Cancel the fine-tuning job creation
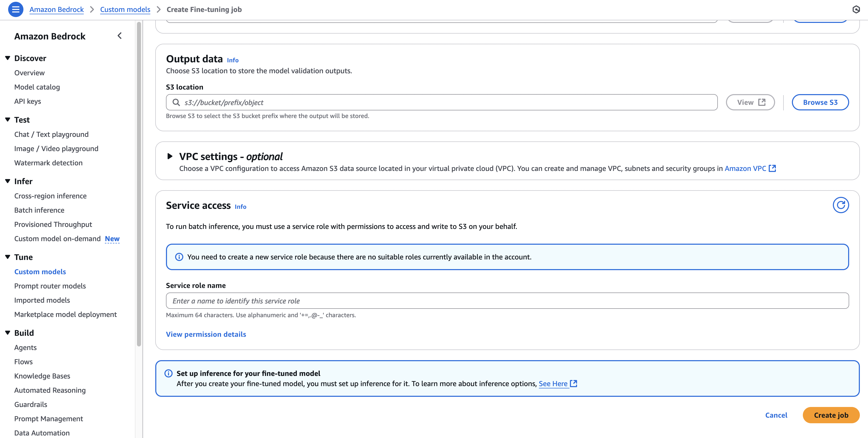This screenshot has width=868, height=438. (x=776, y=415)
